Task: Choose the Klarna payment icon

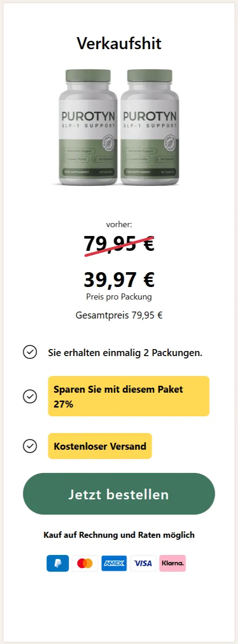Action: coord(173,563)
